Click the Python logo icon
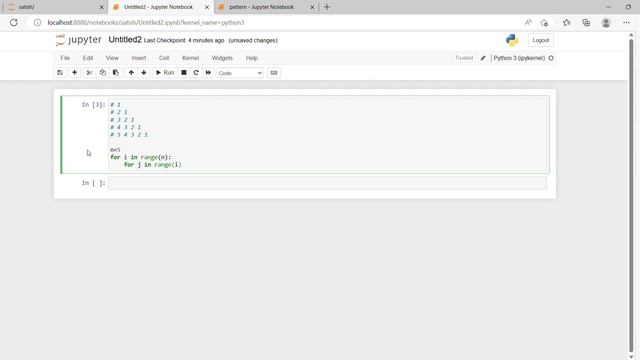 pos(512,40)
